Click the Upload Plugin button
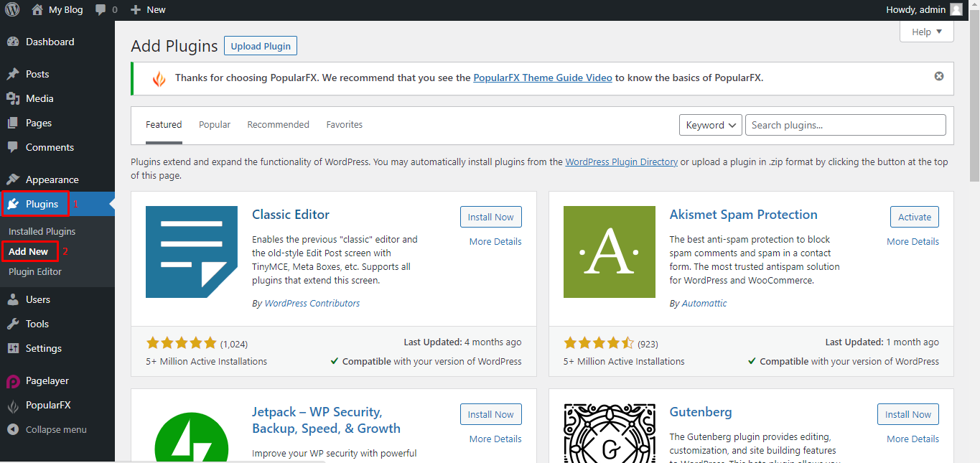The height and width of the screenshot is (463, 980). point(261,46)
